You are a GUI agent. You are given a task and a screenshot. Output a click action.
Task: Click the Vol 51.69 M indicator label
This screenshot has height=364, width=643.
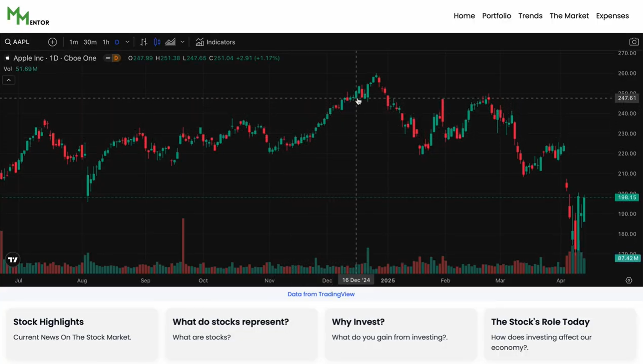click(x=20, y=69)
